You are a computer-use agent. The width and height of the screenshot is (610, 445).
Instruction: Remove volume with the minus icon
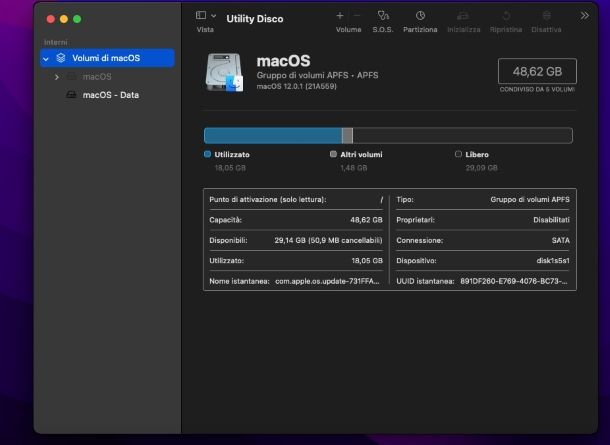click(x=357, y=16)
